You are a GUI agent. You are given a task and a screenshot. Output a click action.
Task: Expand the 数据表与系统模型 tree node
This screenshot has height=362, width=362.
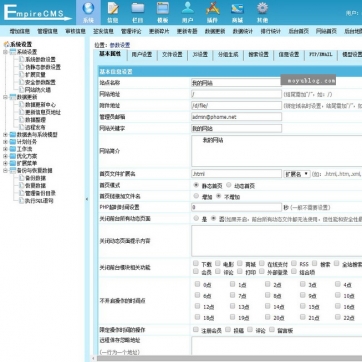point(5,135)
